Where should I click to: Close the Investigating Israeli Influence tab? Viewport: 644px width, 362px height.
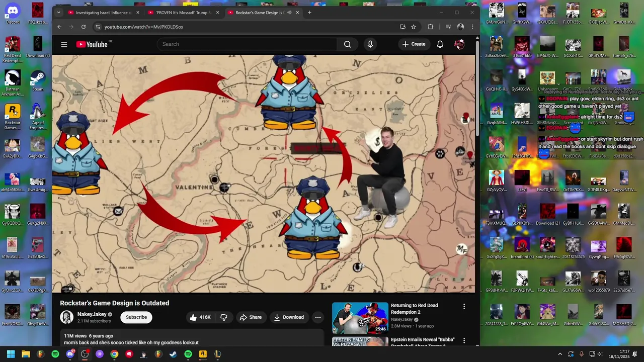pos(137,13)
